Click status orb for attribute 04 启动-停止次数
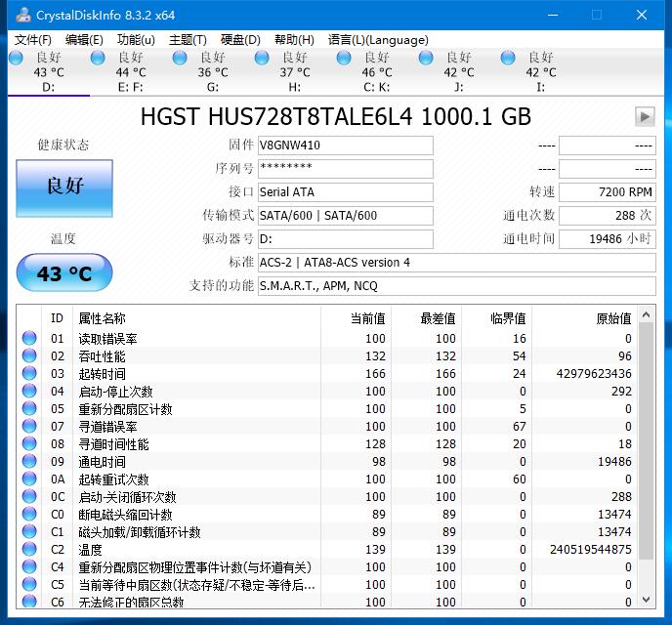 (x=29, y=391)
